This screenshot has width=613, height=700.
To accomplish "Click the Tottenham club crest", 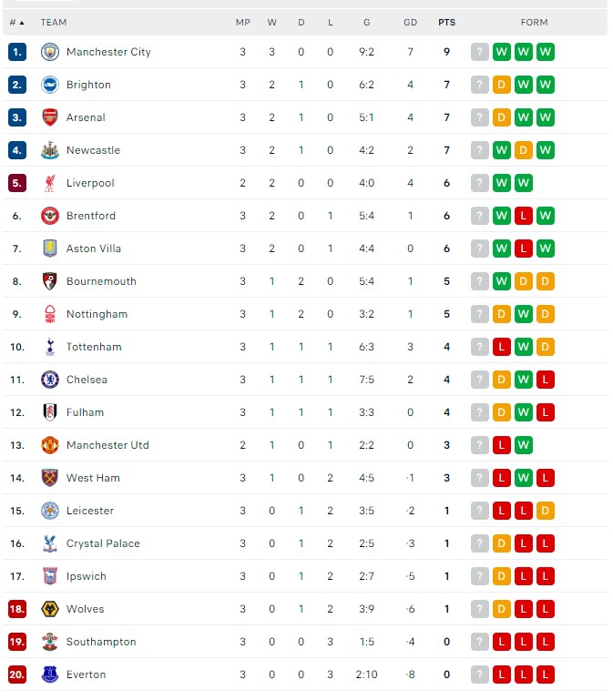I will pyautogui.click(x=49, y=347).
